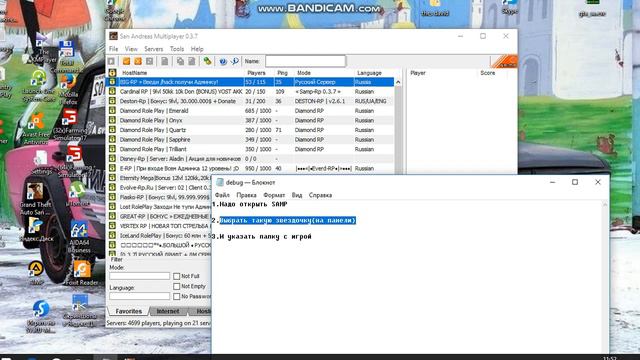Open the View menu in SA-MP
The width and height of the screenshot is (640, 360).
[x=131, y=49]
